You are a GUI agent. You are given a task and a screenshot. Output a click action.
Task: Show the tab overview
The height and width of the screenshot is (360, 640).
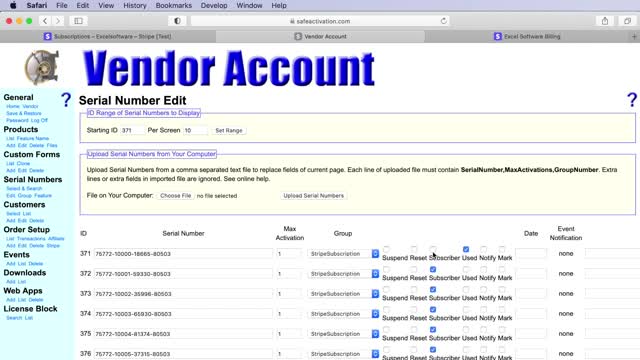tap(627, 21)
